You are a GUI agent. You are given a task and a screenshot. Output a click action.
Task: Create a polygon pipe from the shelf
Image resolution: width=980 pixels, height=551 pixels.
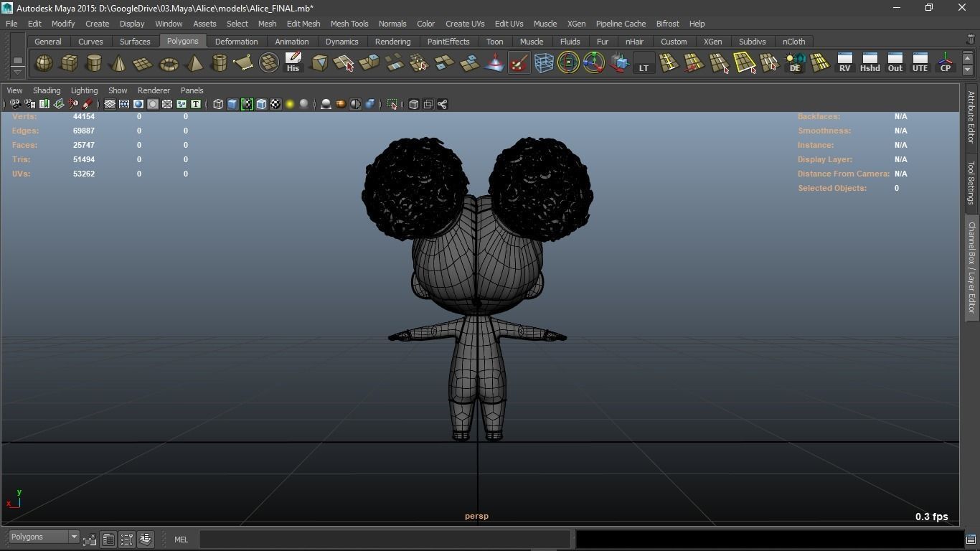point(219,63)
